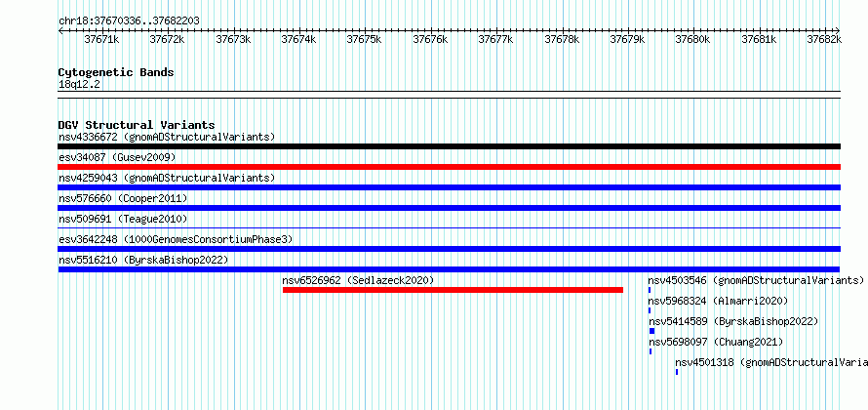Click the 37678k ruler tick label

pyautogui.click(x=562, y=39)
